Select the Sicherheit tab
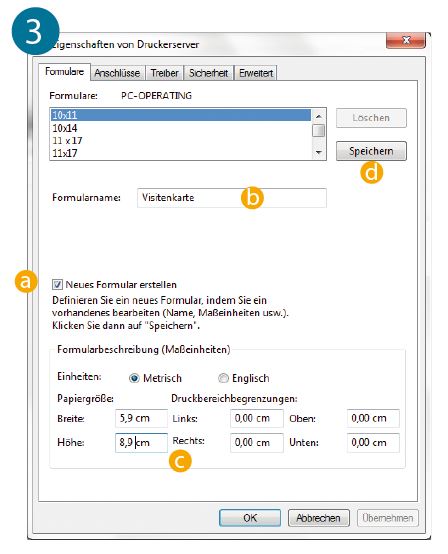The width and height of the screenshot is (448, 554). 208,73
